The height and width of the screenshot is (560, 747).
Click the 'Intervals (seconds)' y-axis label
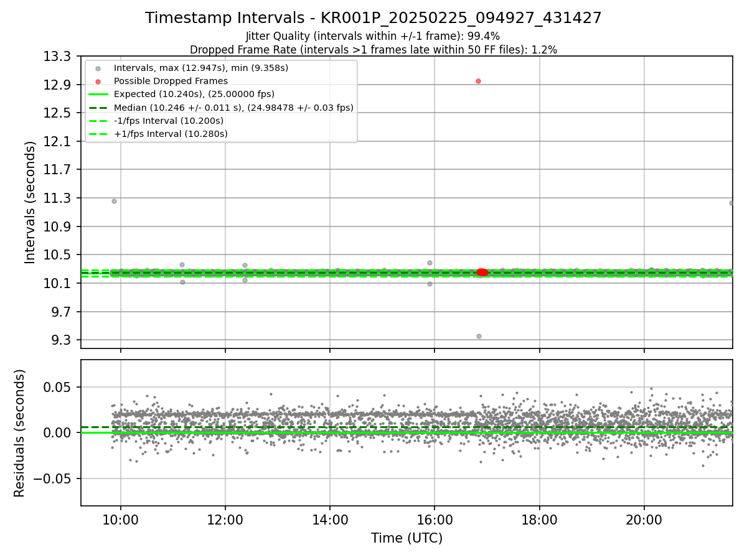click(x=30, y=202)
